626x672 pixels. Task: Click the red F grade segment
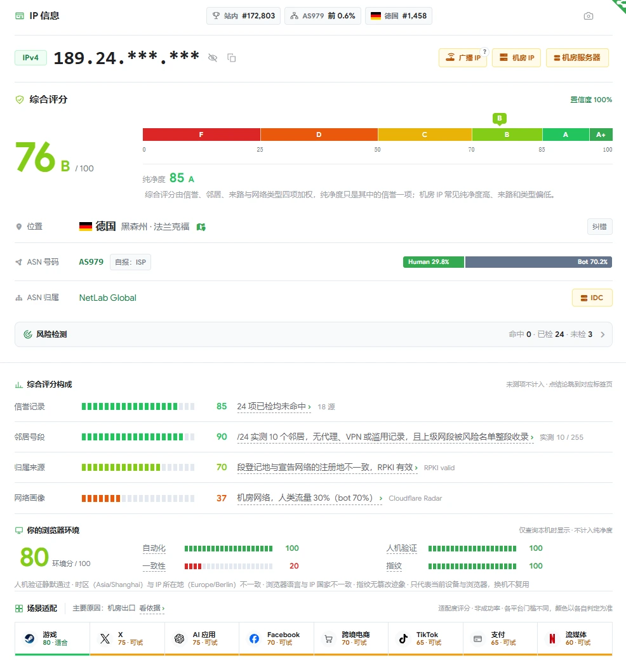tap(201, 135)
